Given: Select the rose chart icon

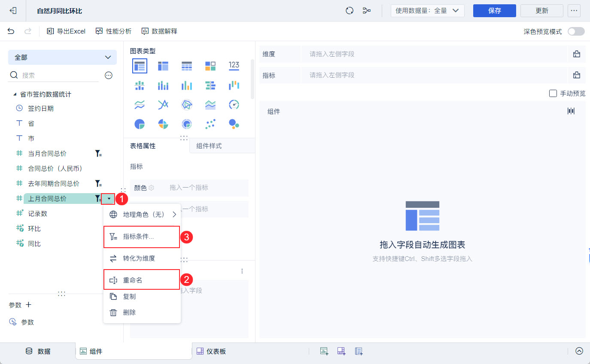Looking at the screenshot, I should [163, 124].
